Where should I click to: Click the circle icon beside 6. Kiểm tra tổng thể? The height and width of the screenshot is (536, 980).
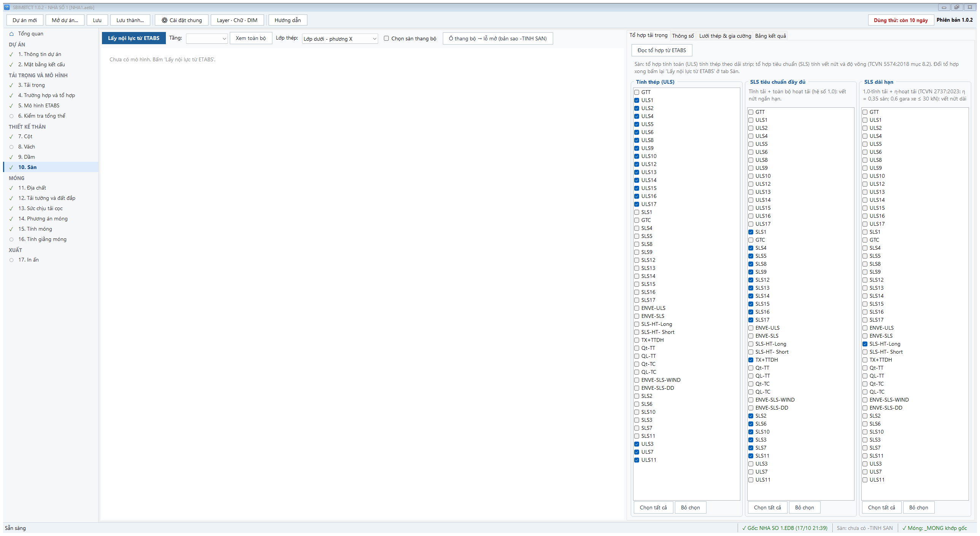pyautogui.click(x=11, y=116)
